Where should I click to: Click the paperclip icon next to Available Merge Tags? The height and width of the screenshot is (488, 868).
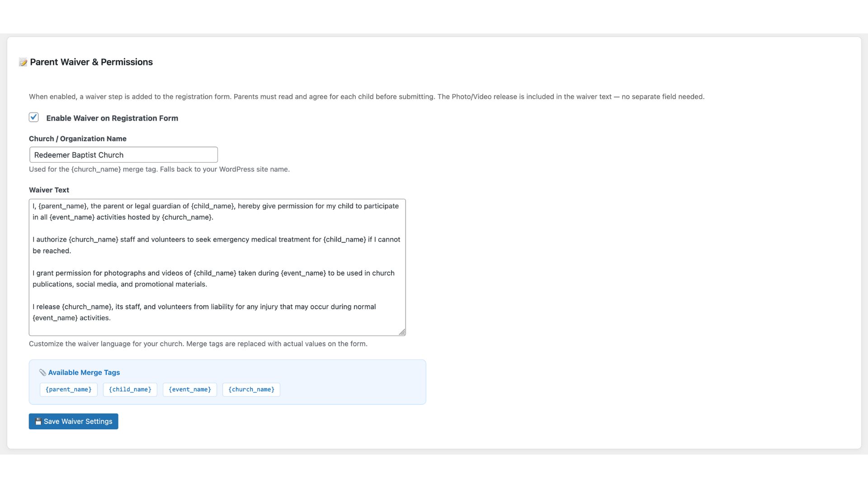(42, 372)
